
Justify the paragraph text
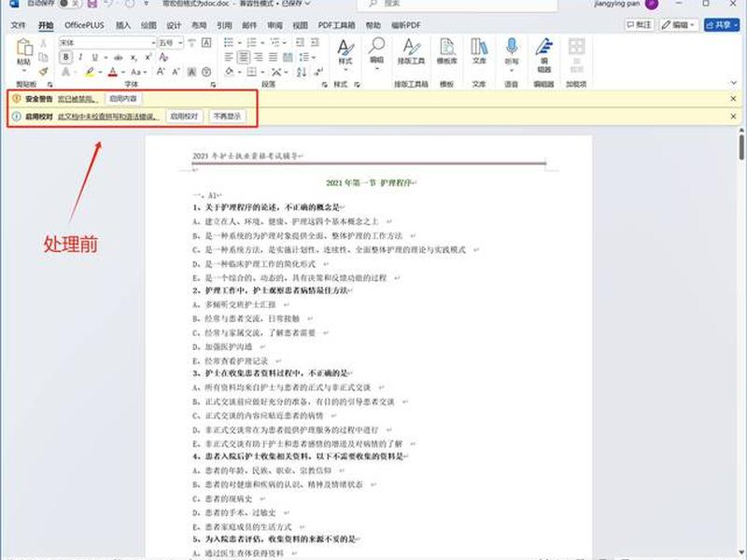point(273,57)
